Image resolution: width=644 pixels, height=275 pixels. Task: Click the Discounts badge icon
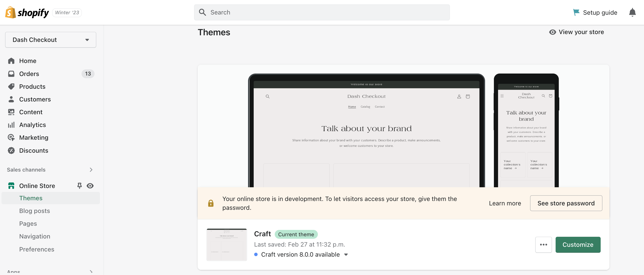11,150
